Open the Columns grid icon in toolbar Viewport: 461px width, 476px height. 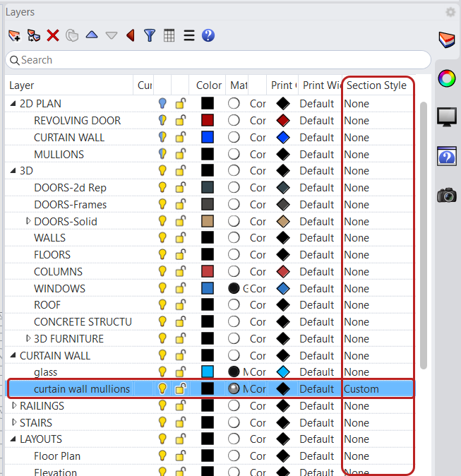(169, 35)
